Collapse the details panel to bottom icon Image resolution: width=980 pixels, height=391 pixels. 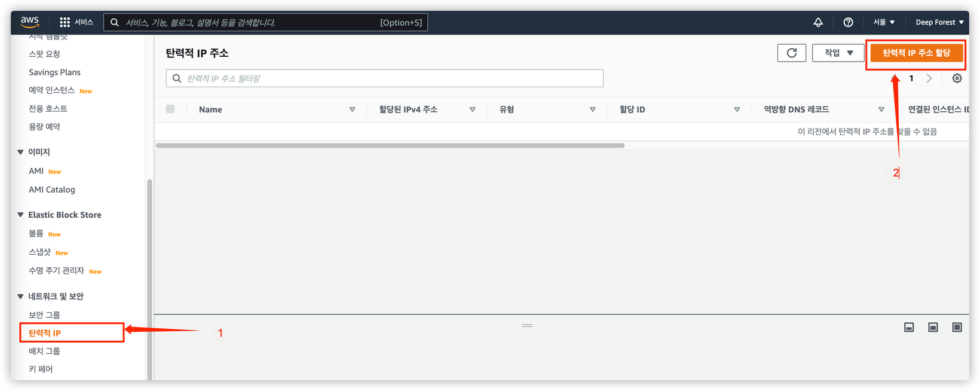[909, 327]
